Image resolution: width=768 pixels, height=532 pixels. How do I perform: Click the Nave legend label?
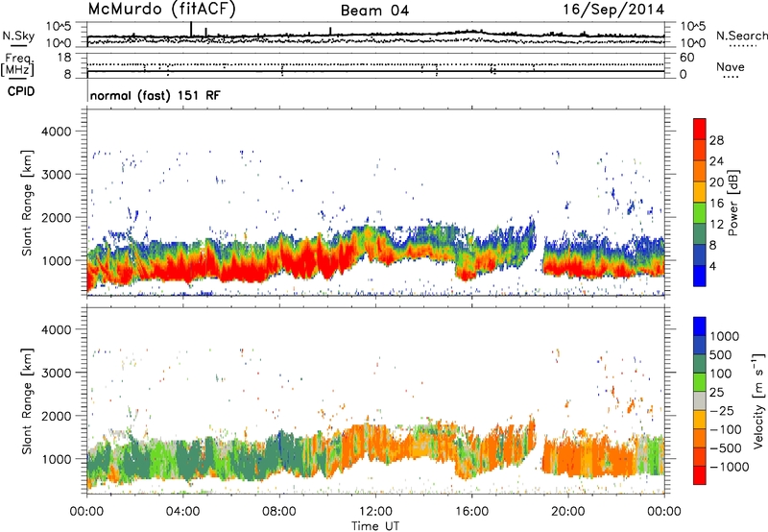point(731,67)
